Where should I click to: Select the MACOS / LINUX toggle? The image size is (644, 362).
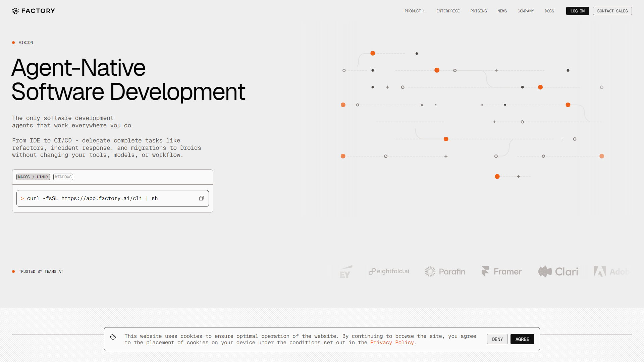33,177
